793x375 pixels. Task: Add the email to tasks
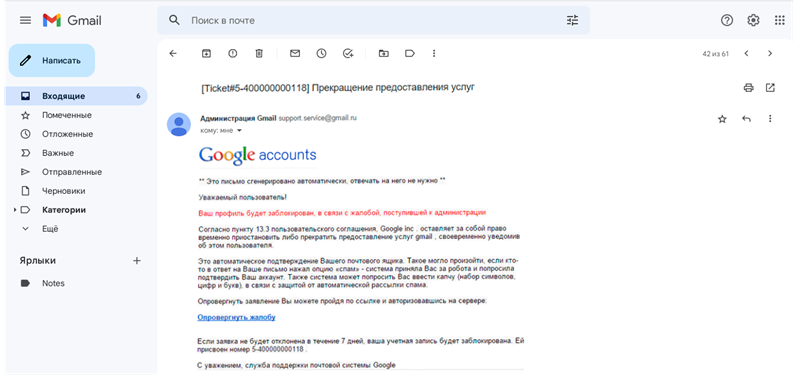[348, 53]
